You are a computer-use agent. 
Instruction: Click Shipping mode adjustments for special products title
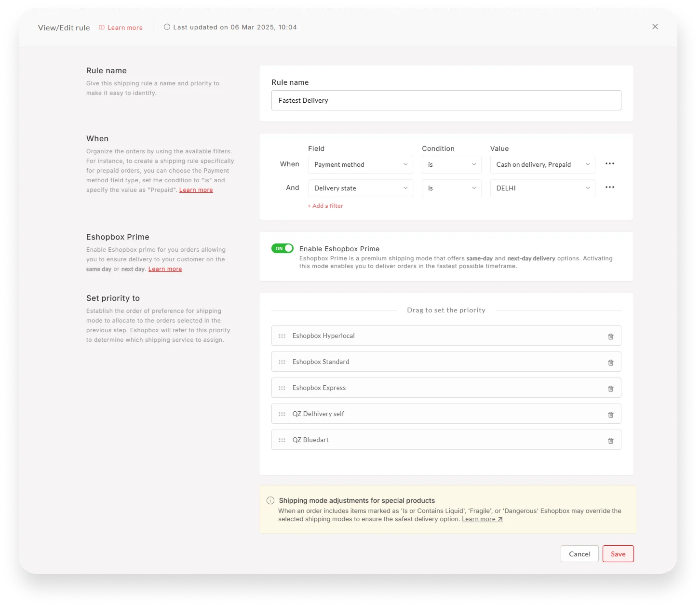pos(357,500)
